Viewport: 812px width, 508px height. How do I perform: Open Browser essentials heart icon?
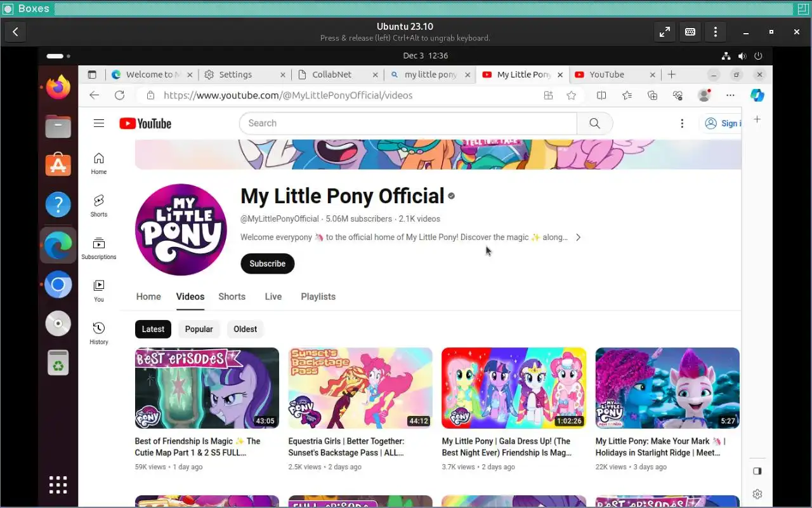click(x=678, y=95)
